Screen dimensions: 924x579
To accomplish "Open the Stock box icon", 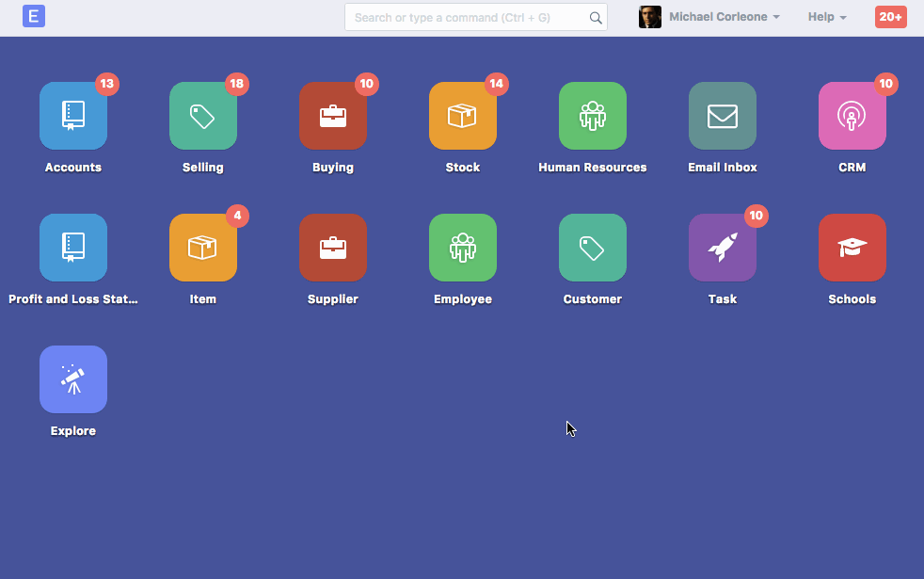I will tap(463, 116).
